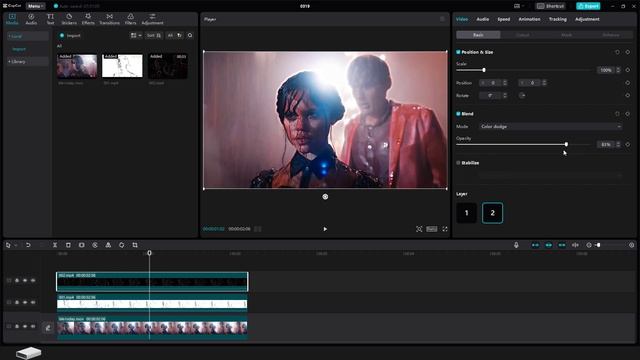Switch to the Animation tab

tap(529, 19)
